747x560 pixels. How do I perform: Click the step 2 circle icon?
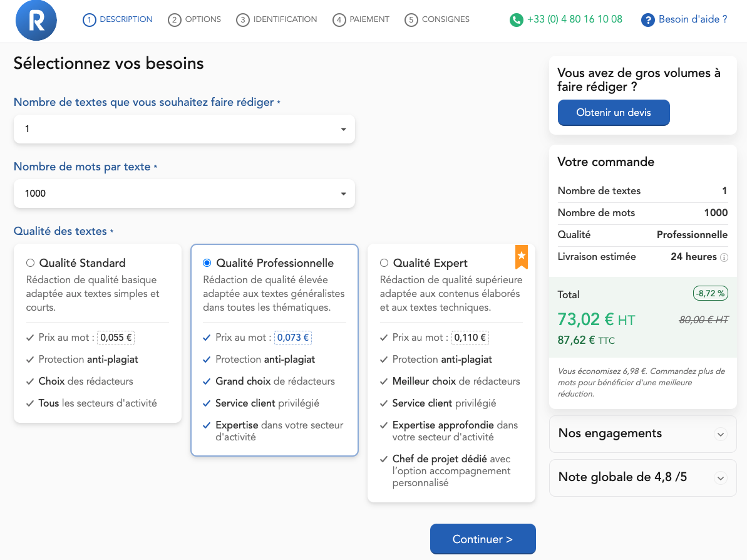click(174, 20)
